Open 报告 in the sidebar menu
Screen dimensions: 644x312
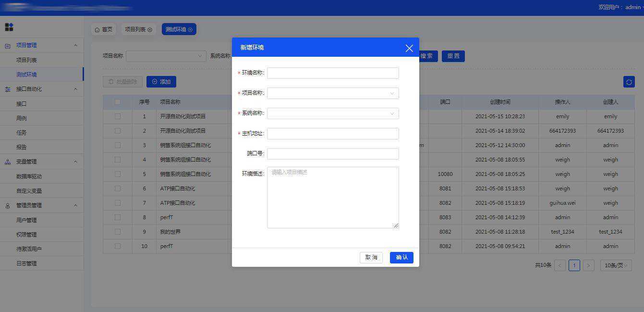pyautogui.click(x=42, y=147)
